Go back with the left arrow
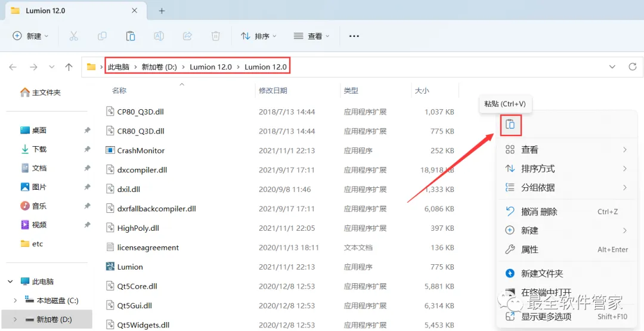The height and width of the screenshot is (331, 644). pos(13,67)
